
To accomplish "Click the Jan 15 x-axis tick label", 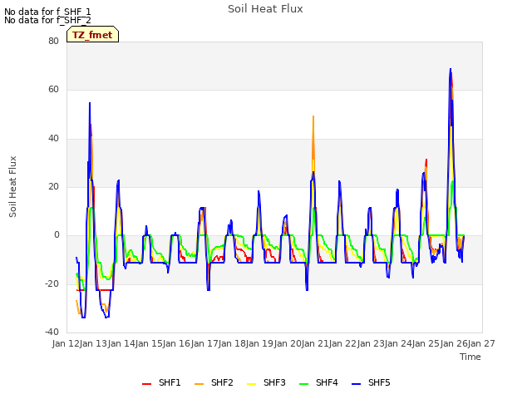I will 149,343.
